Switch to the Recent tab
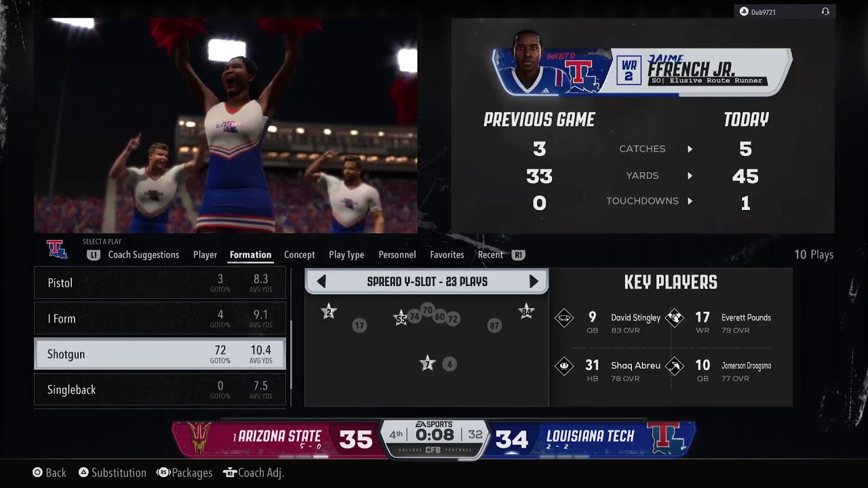 (x=490, y=255)
